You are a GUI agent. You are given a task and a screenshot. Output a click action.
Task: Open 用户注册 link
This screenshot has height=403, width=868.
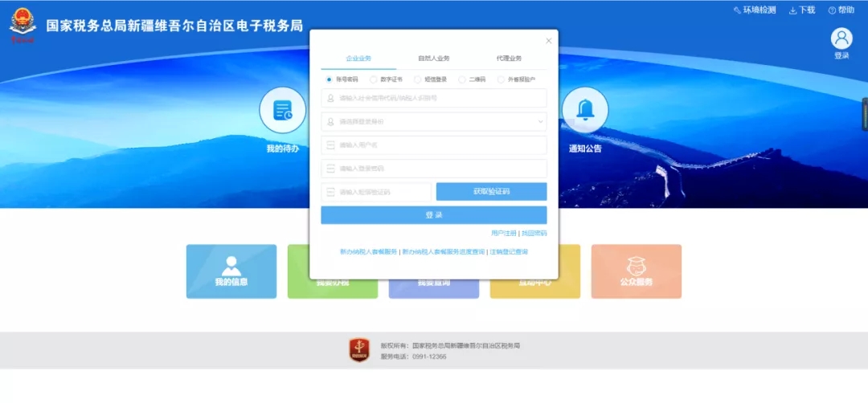504,233
